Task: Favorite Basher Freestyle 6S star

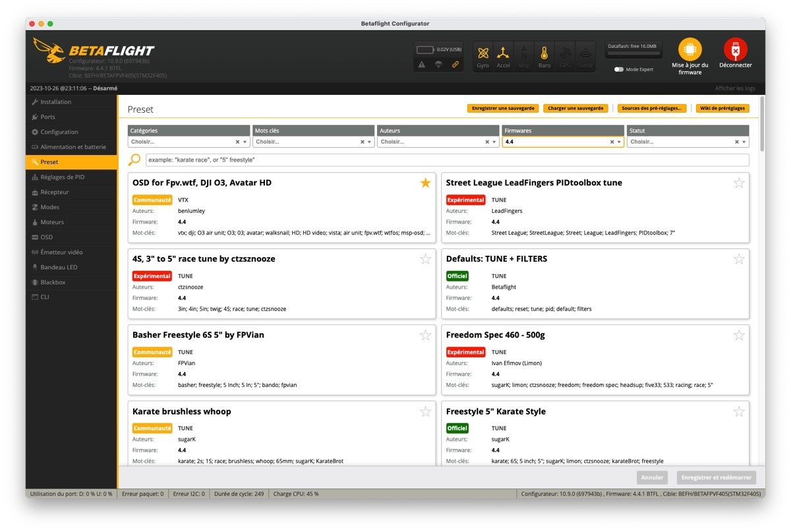Action: [x=425, y=335]
